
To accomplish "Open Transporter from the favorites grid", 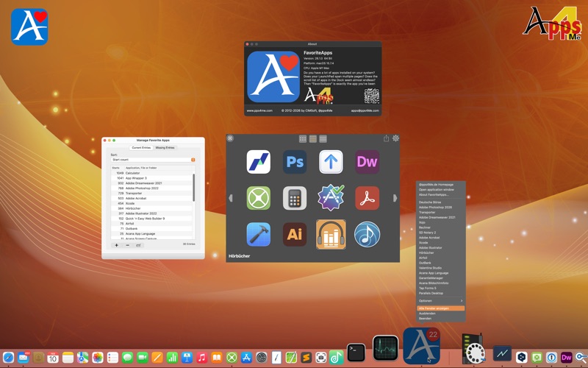I will pos(331,162).
